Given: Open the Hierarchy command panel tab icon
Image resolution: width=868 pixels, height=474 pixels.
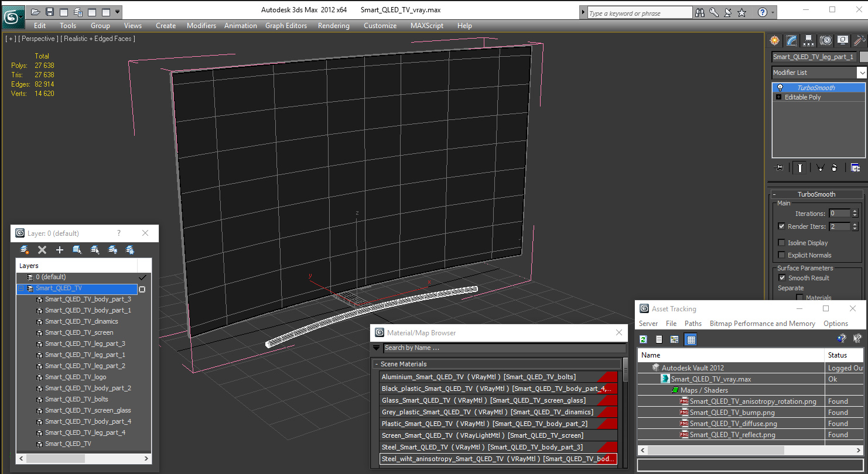Looking at the screenshot, I should click(809, 40).
